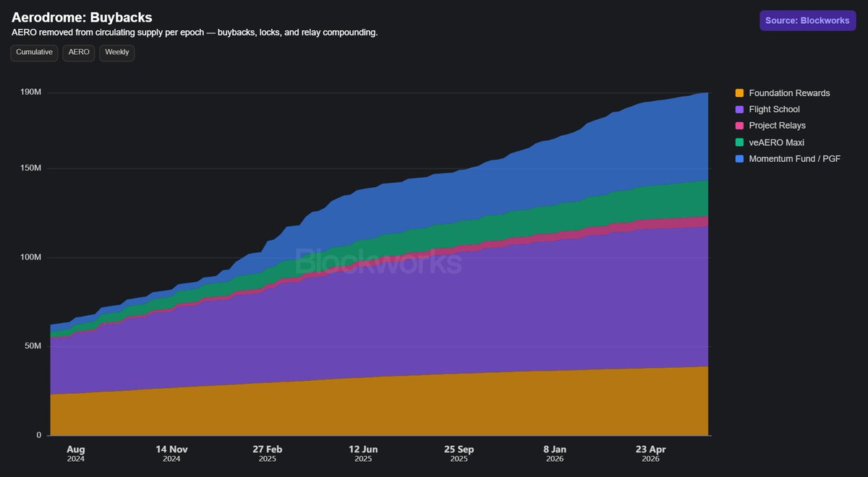This screenshot has width=868, height=477.
Task: Click the 12 Jun 2025 x-axis label
Action: [x=363, y=453]
